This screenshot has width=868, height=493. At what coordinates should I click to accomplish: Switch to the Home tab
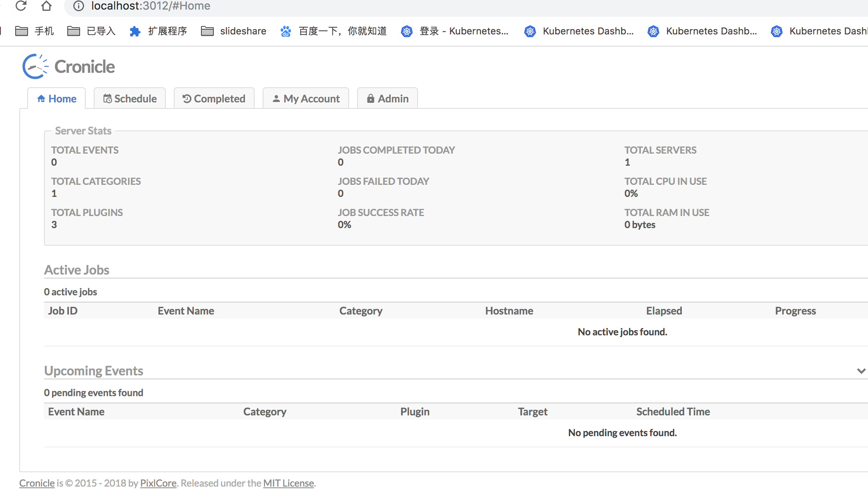[x=56, y=98]
